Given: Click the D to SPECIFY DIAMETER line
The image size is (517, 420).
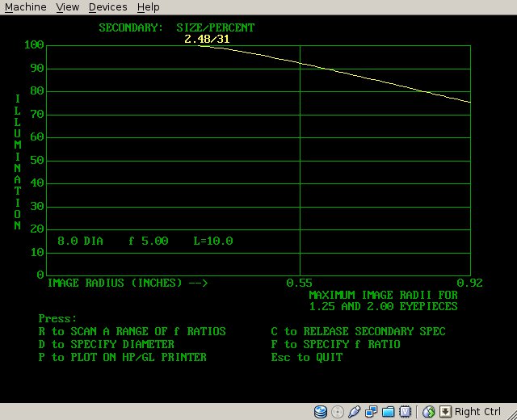Looking at the screenshot, I should (106, 344).
